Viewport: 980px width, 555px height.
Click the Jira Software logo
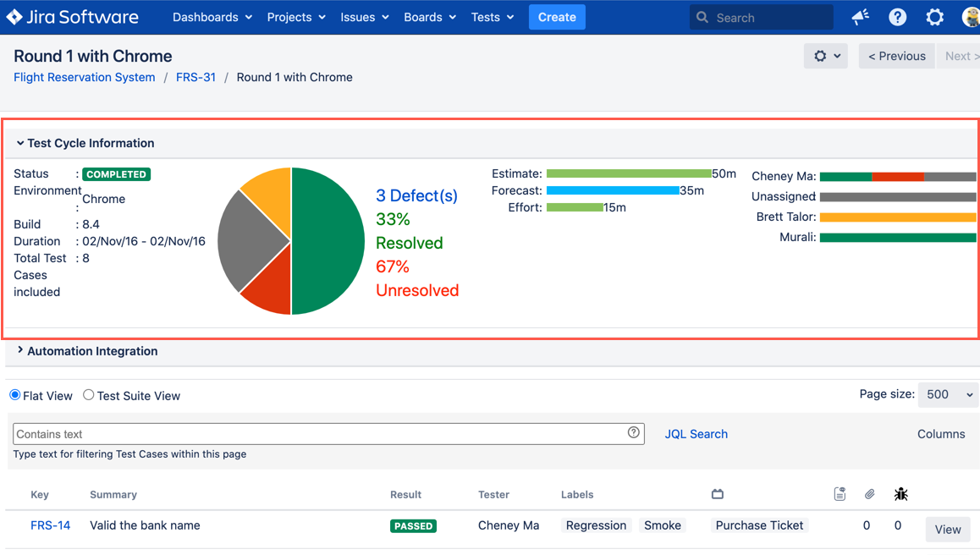[x=73, y=17]
